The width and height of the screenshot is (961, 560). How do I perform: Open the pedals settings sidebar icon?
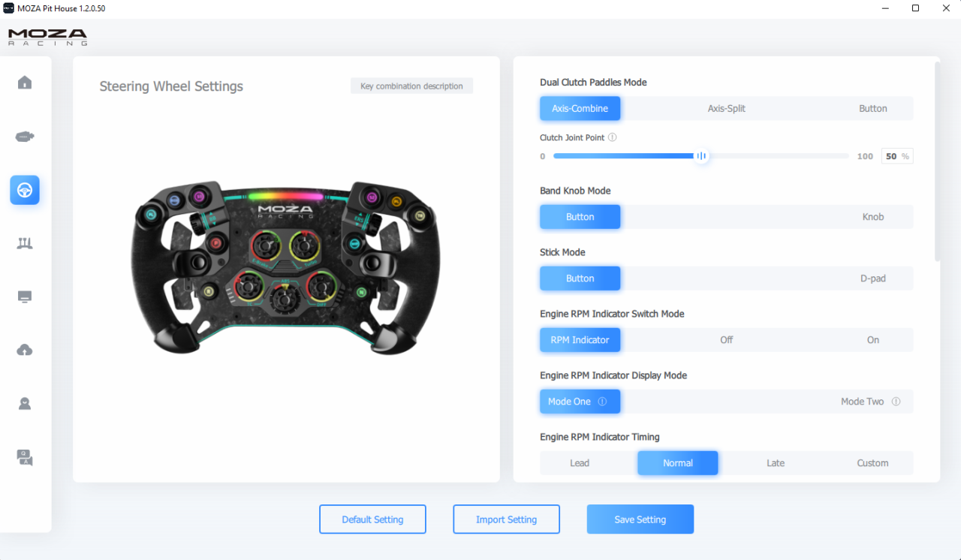coord(25,243)
